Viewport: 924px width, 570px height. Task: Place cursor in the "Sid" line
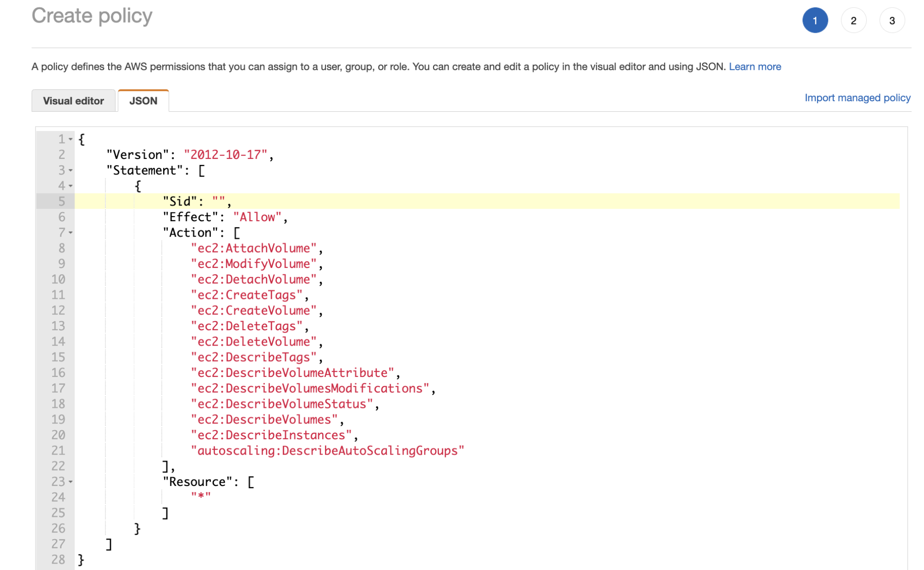[487, 201]
